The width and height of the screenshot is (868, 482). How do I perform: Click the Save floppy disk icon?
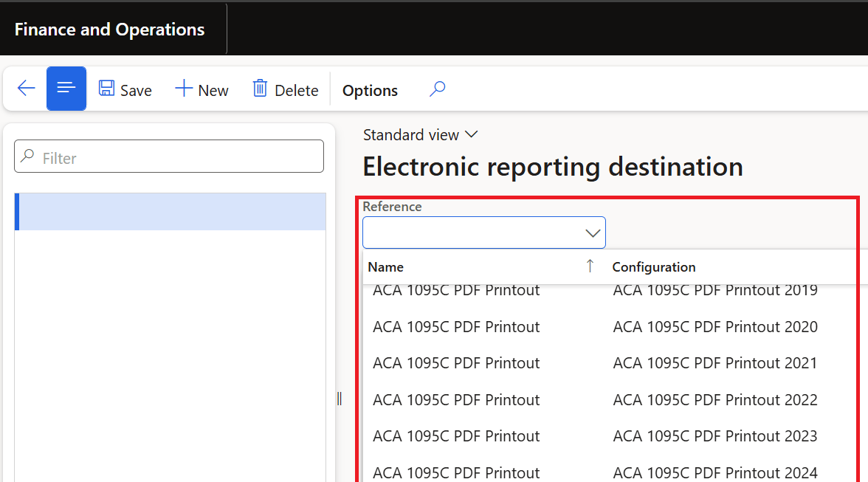tap(107, 89)
